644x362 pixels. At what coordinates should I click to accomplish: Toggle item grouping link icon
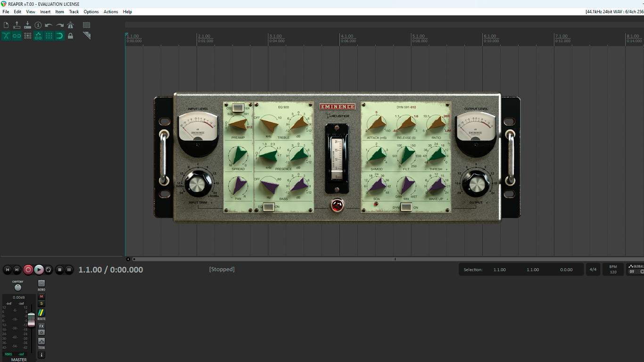pos(17,36)
